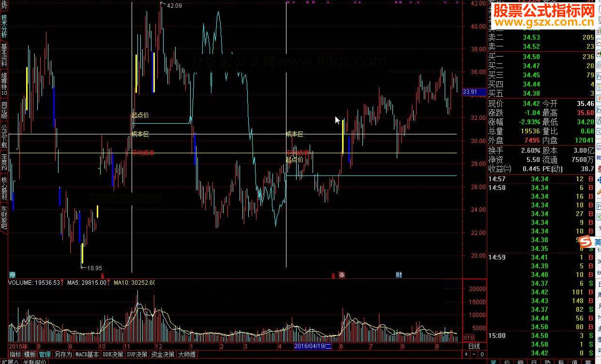Open the 公式下载 side tab

pyautogui.click(x=4, y=136)
